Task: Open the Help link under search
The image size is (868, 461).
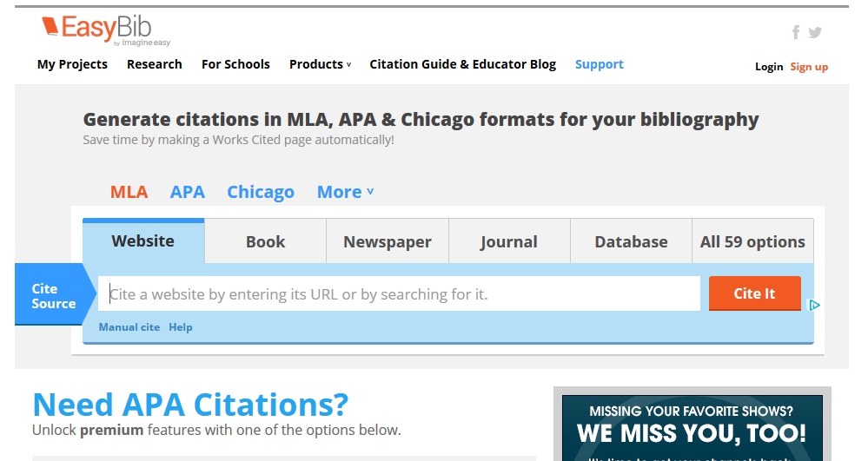Action: [181, 327]
